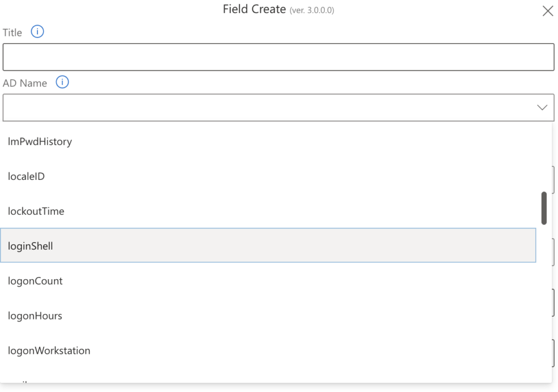Click the scrollbar track below the thumb
The image size is (558, 392).
[544, 300]
